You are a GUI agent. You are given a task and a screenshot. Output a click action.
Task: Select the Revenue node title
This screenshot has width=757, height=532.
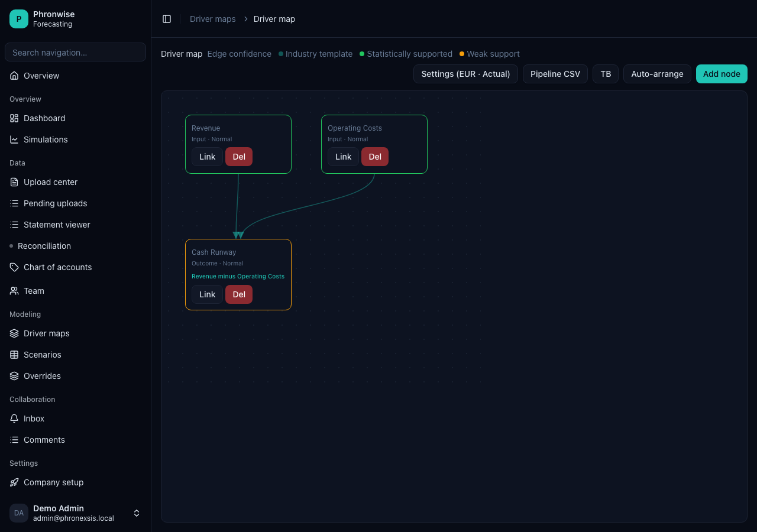pos(206,128)
